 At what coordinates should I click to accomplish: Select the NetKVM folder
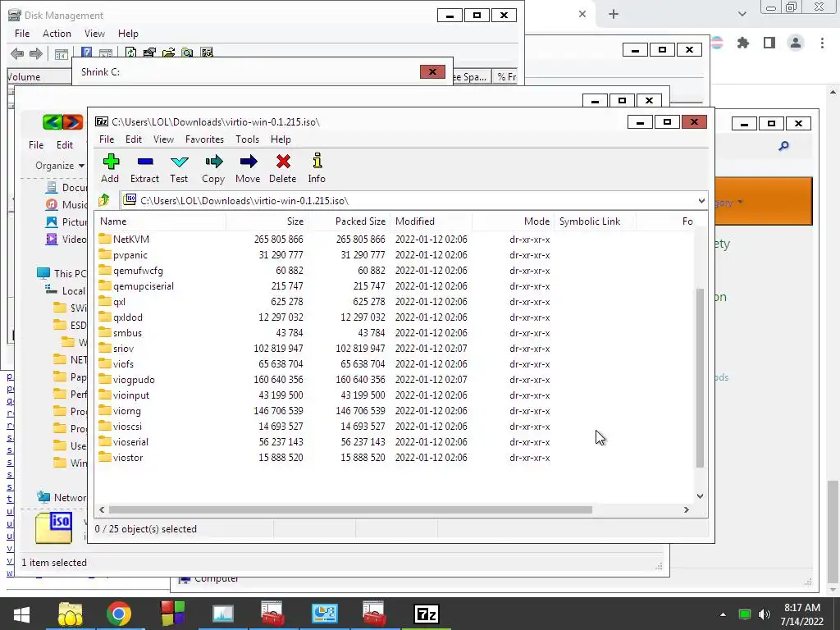pos(124,239)
